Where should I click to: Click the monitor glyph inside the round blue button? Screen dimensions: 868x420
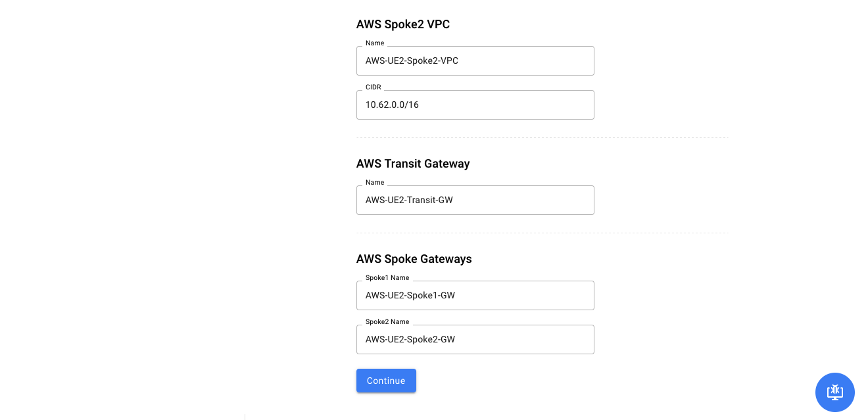[x=835, y=392]
